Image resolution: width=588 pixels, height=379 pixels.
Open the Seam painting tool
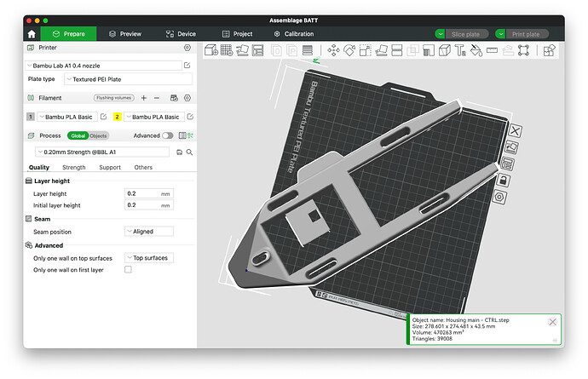pos(444,50)
